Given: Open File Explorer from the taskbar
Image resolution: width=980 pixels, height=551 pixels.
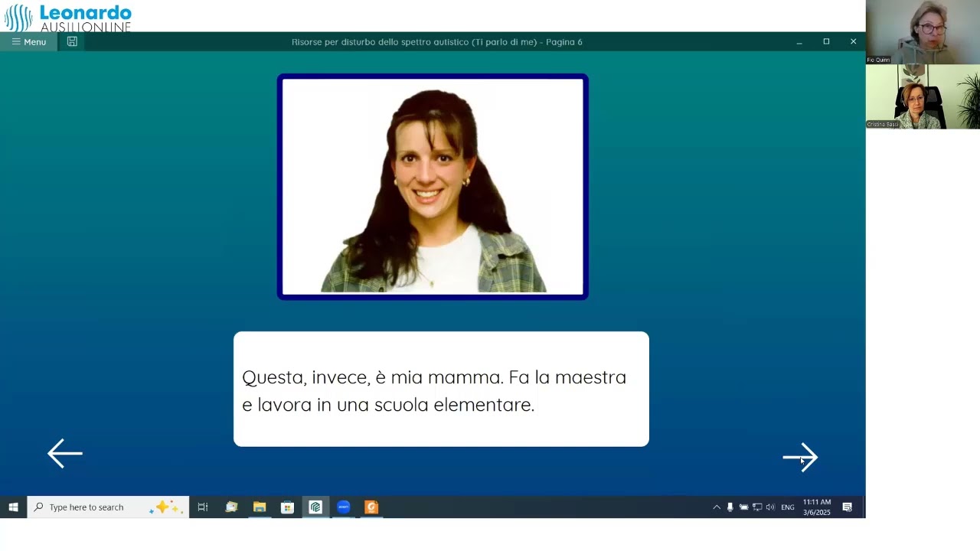Looking at the screenshot, I should pos(260,507).
